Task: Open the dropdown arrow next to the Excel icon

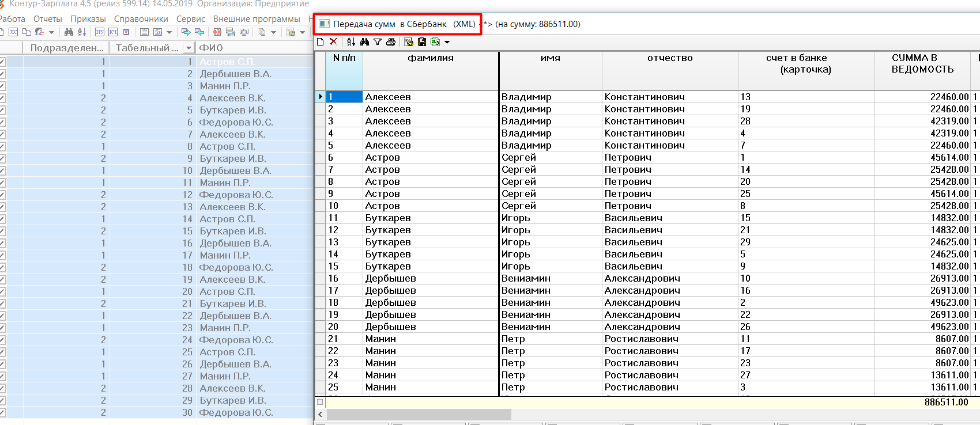Action: (447, 42)
